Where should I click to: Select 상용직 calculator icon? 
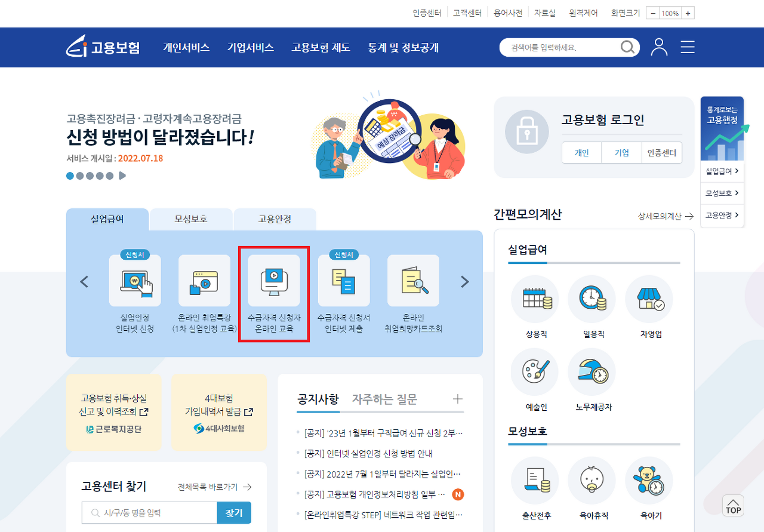point(535,299)
